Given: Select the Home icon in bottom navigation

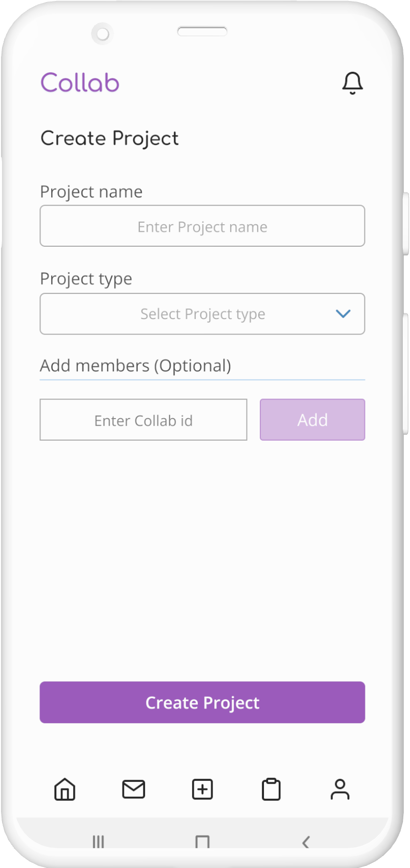Looking at the screenshot, I should (65, 790).
